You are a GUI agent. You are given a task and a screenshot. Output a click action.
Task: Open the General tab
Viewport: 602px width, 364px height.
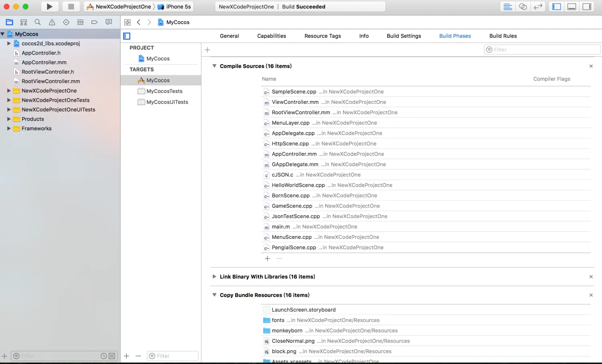(x=229, y=36)
